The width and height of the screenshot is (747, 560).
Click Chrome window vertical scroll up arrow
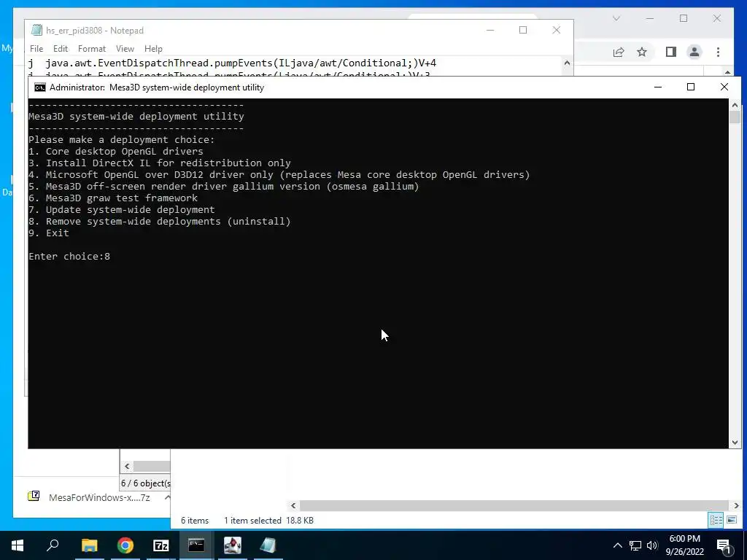(727, 72)
